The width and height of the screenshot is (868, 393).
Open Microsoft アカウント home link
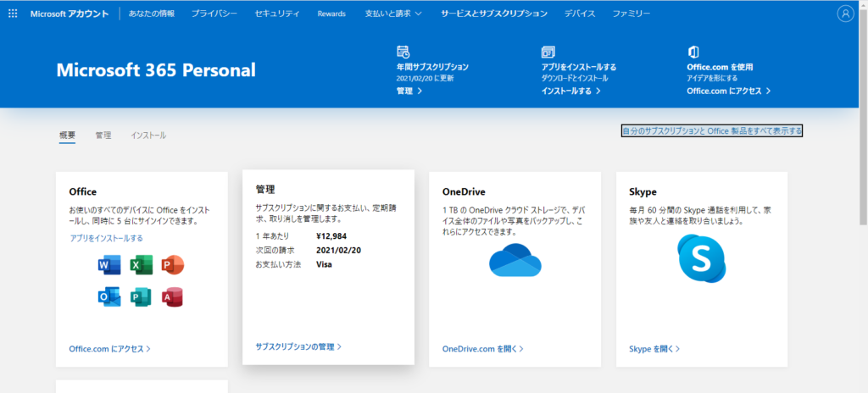pos(70,14)
